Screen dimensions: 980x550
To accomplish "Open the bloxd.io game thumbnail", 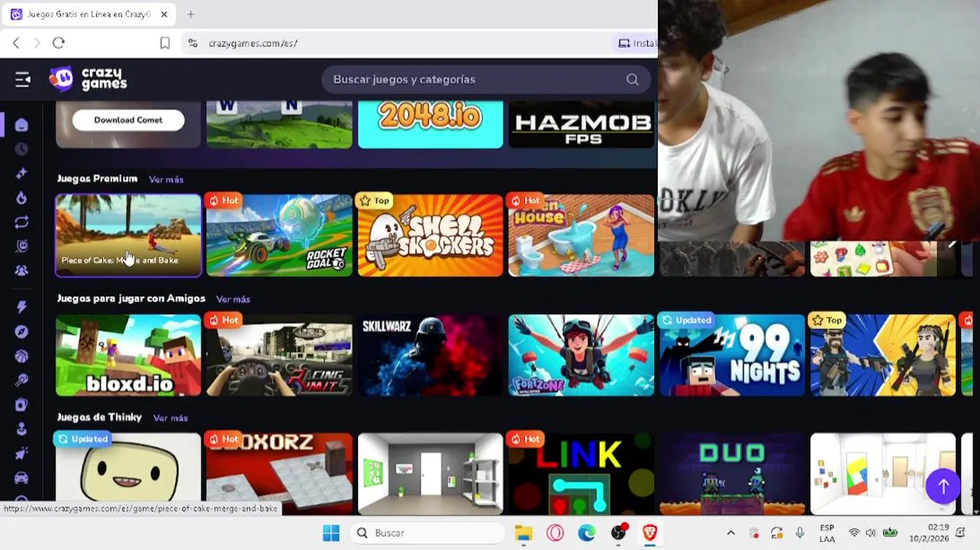I will [128, 355].
